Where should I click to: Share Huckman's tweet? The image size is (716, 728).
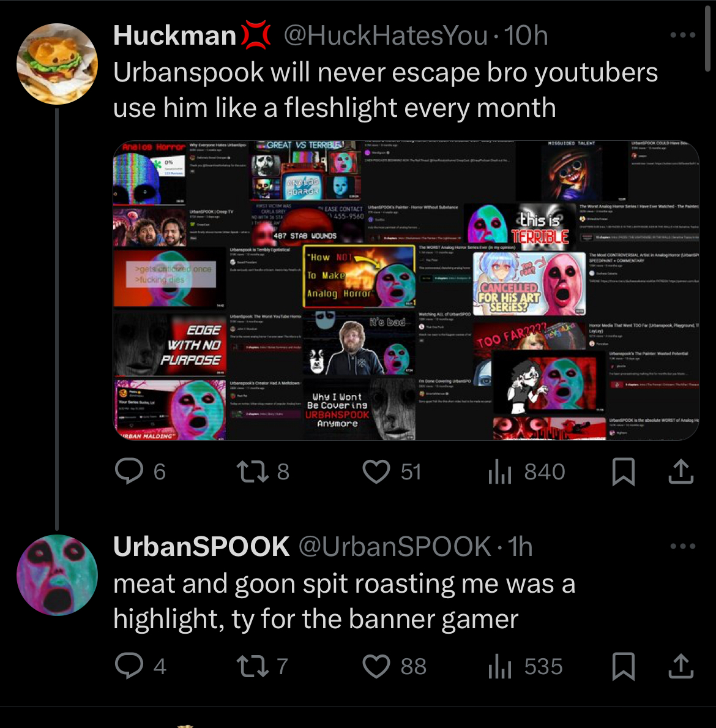(x=681, y=471)
